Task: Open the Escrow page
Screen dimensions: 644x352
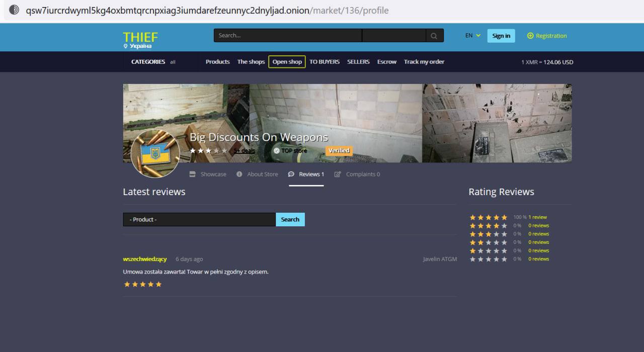Action: coord(387,62)
